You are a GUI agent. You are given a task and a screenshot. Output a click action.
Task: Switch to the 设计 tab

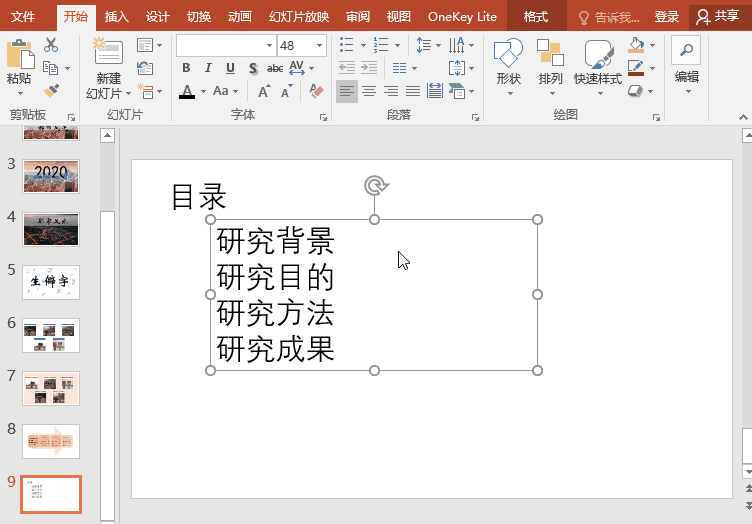pos(158,17)
